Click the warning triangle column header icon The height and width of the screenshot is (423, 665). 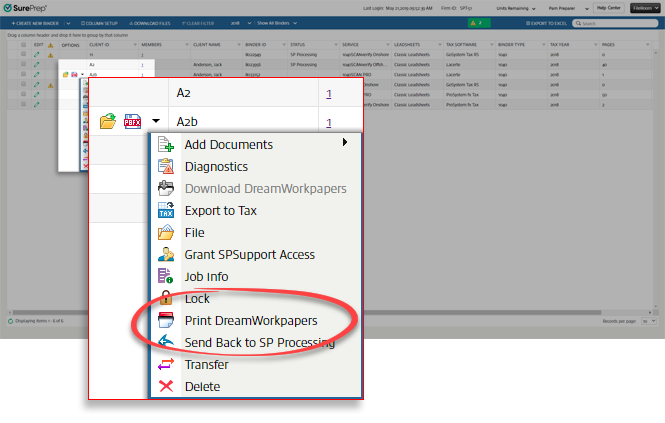(x=50, y=45)
